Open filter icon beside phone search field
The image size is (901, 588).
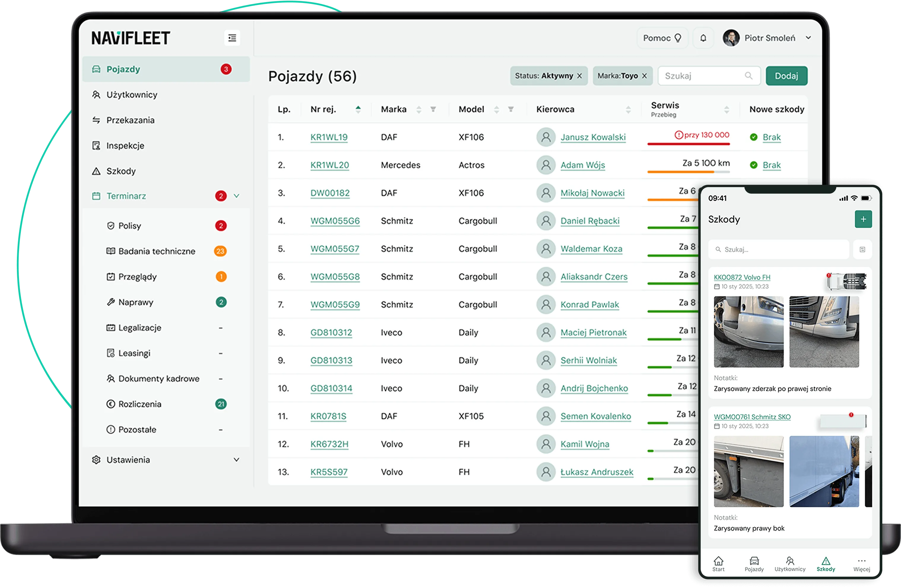tap(862, 250)
